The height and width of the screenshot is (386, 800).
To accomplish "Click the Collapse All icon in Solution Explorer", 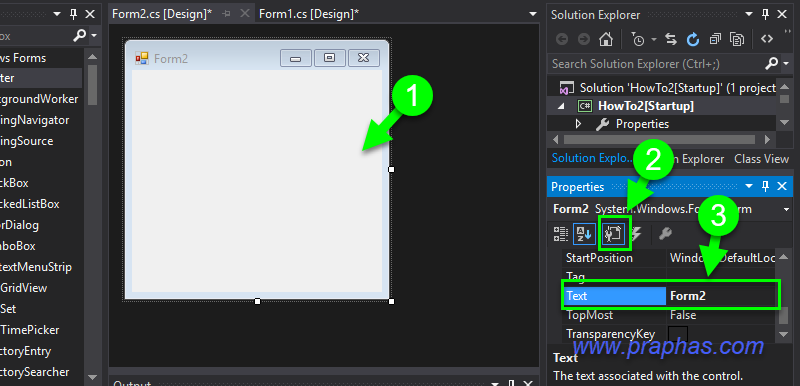I will pyautogui.click(x=715, y=39).
